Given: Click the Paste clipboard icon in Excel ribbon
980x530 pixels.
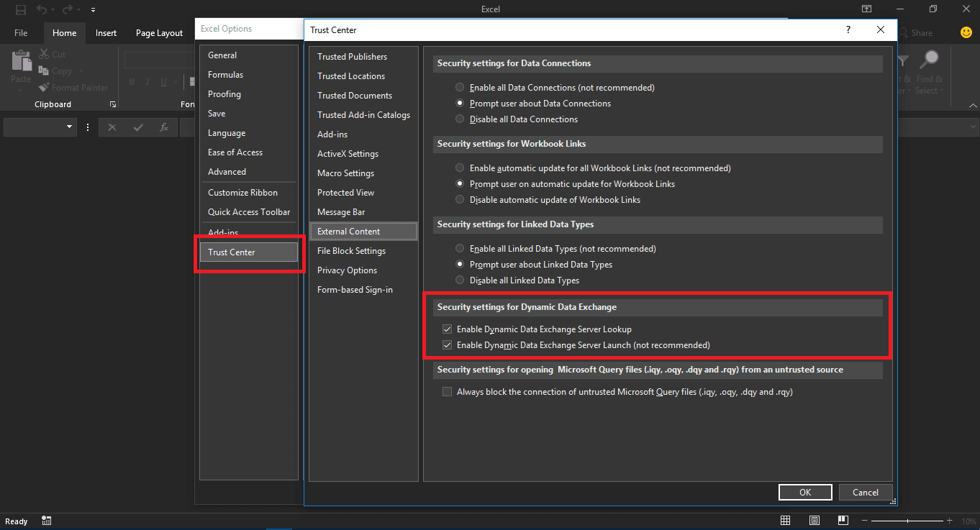Looking at the screenshot, I should point(21,59).
